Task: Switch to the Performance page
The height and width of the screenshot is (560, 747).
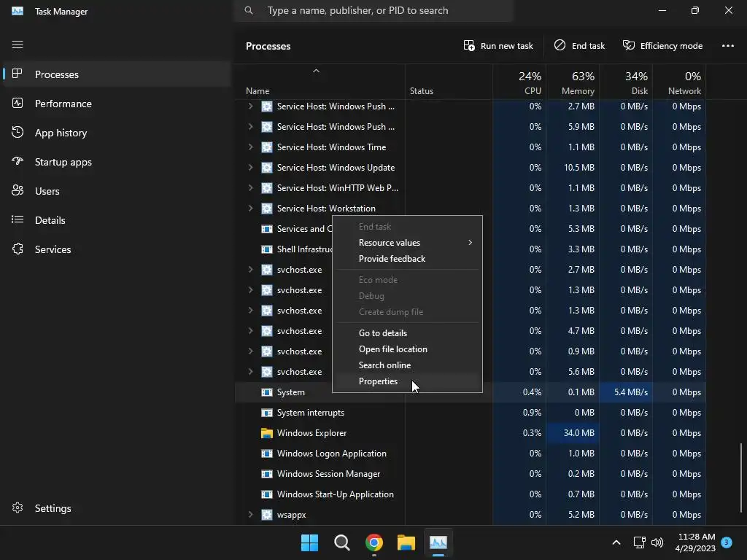Action: [x=117, y=104]
